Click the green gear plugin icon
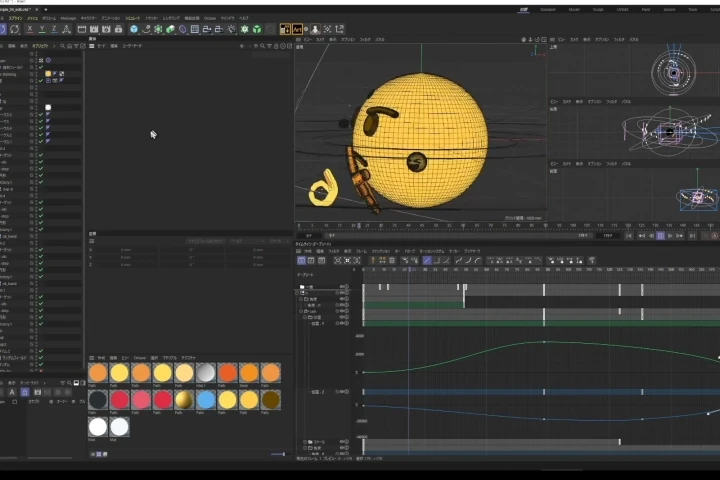Screen dimensions: 720x480 pyautogui.click(x=245, y=29)
